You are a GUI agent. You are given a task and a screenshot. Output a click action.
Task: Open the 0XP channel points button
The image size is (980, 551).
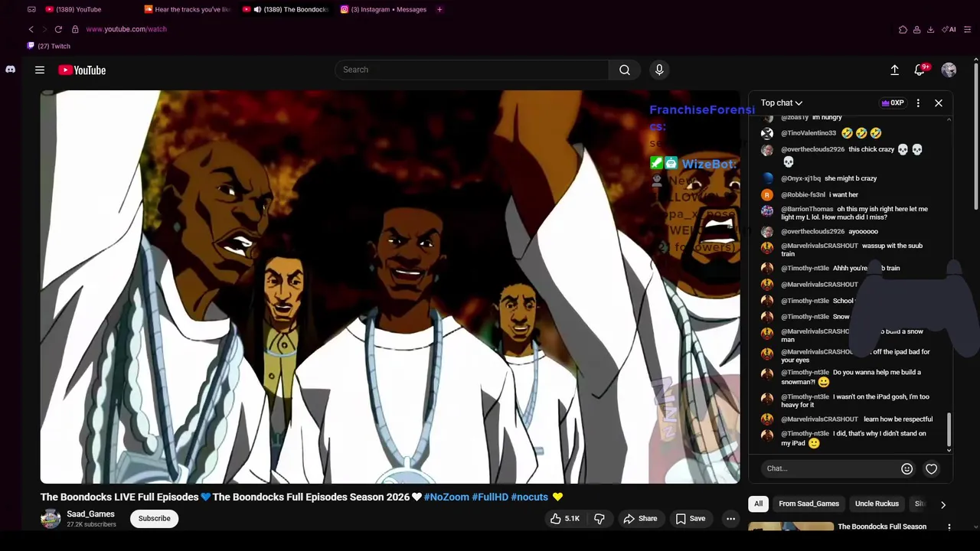coord(893,103)
